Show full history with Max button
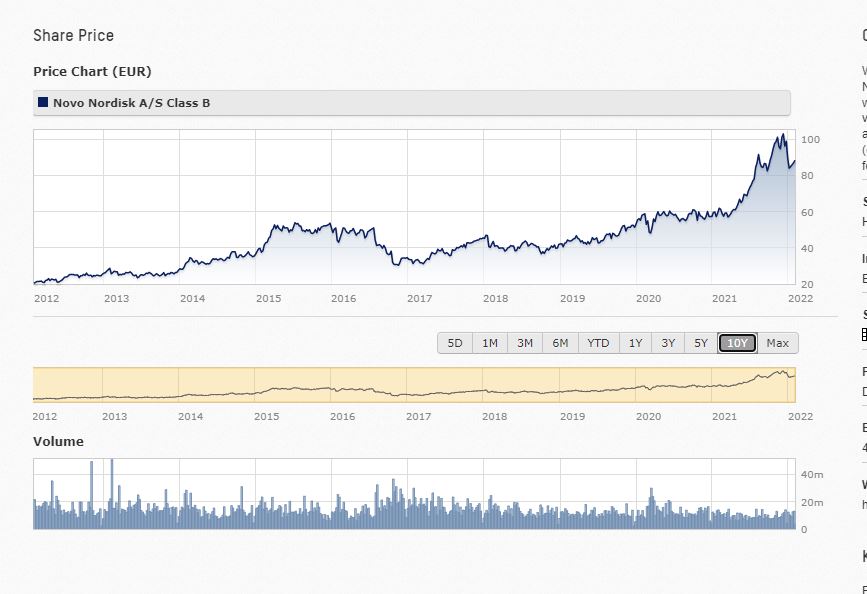867x594 pixels. tap(777, 343)
